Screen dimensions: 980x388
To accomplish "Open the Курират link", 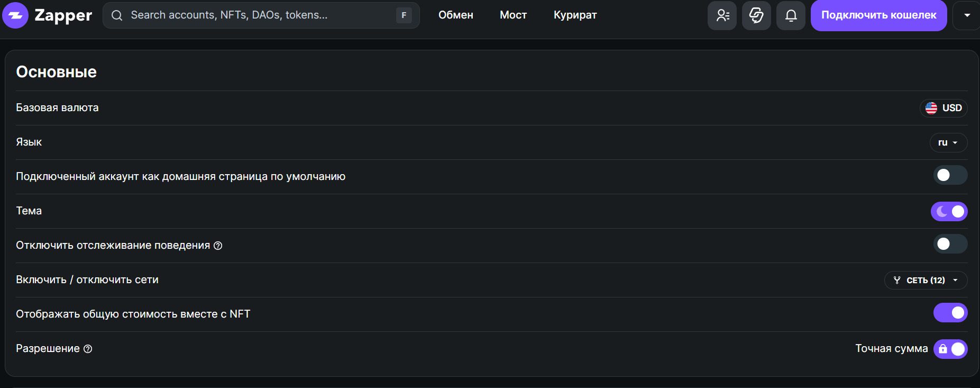I will (x=575, y=15).
